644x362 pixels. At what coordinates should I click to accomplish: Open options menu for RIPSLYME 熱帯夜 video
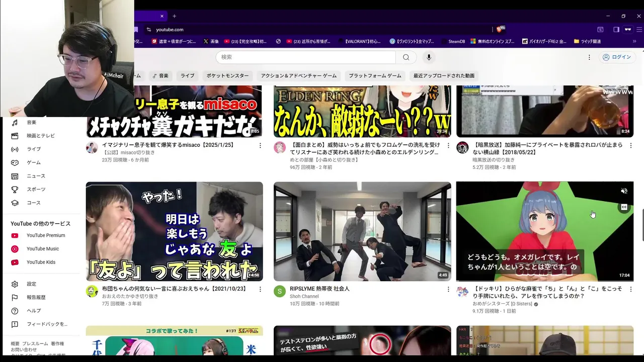[448, 289]
